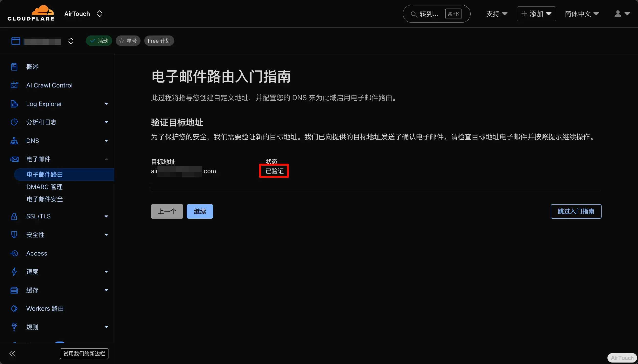This screenshot has height=364, width=638.
Task: Click the Workers 路由 diamond icon
Action: point(14,309)
